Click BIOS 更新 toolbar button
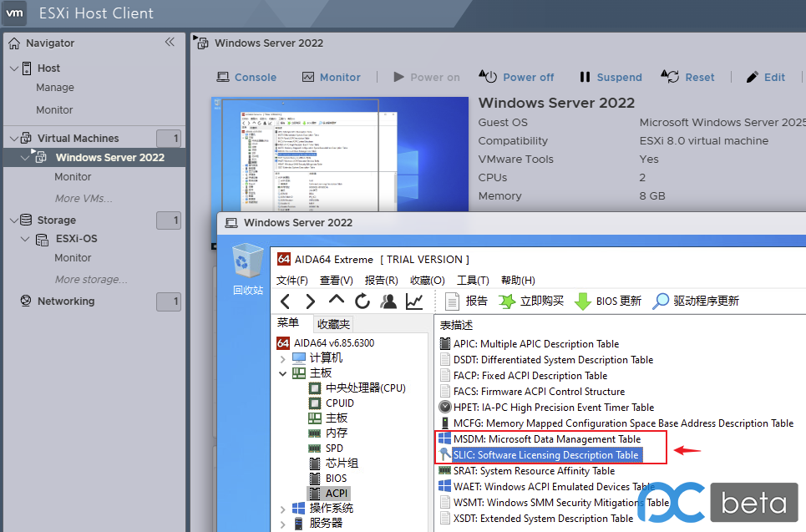The height and width of the screenshot is (532, 806). pos(608,301)
